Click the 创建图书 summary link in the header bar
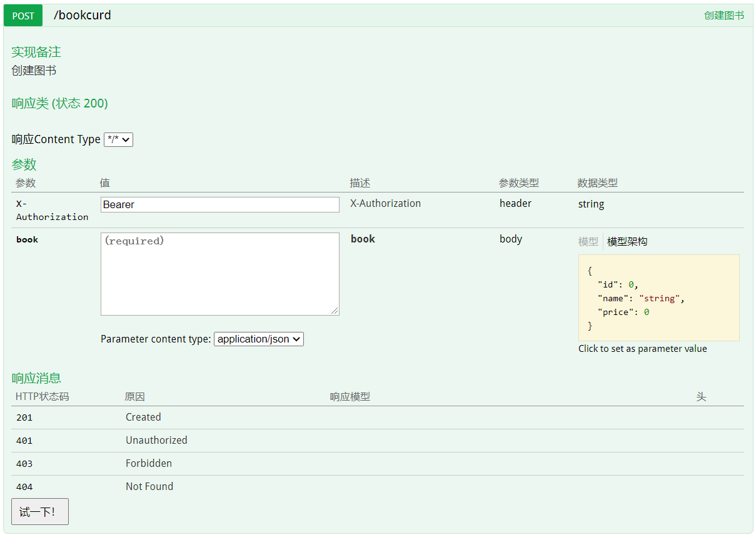The height and width of the screenshot is (540, 756). point(724,15)
